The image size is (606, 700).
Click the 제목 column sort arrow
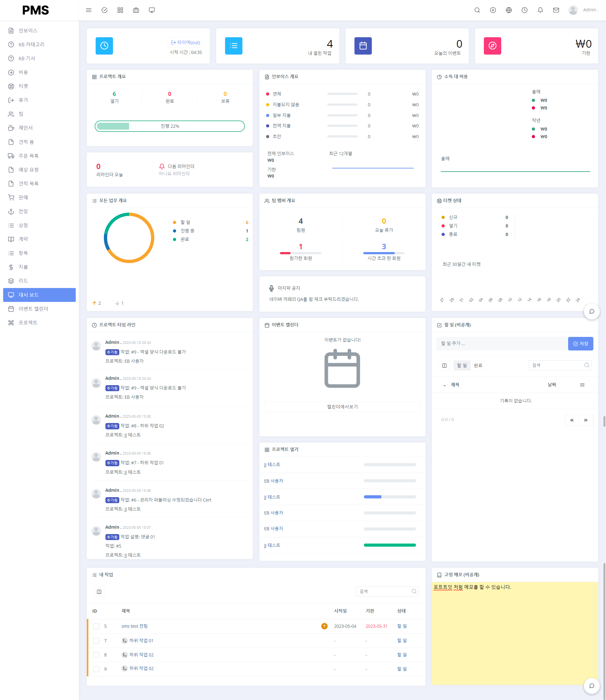coord(444,385)
